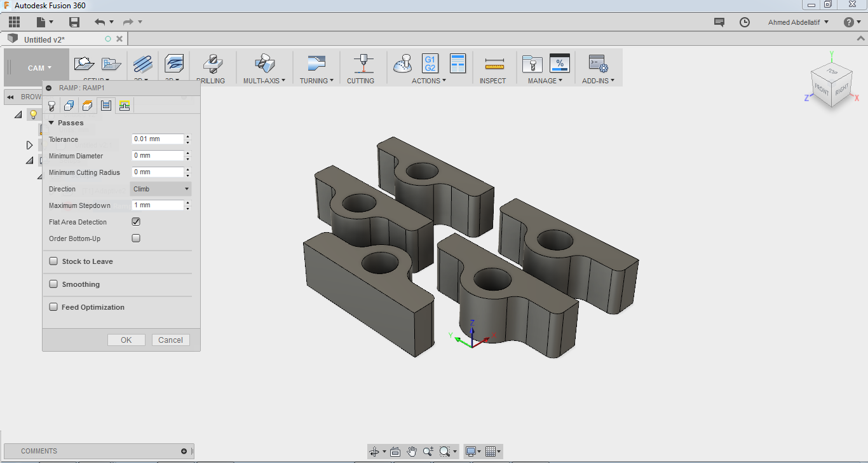The height and width of the screenshot is (463, 868).
Task: Click the Redo arrow
Action: tap(128, 22)
